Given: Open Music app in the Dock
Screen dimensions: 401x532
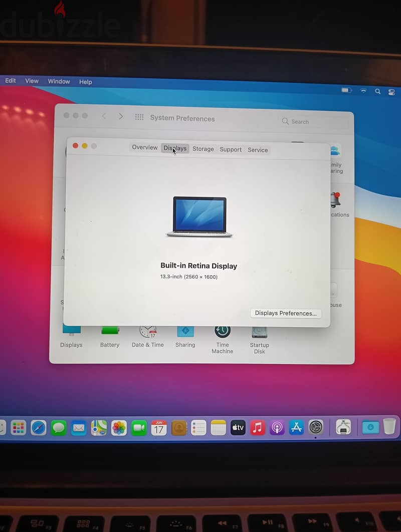Looking at the screenshot, I should tap(258, 427).
